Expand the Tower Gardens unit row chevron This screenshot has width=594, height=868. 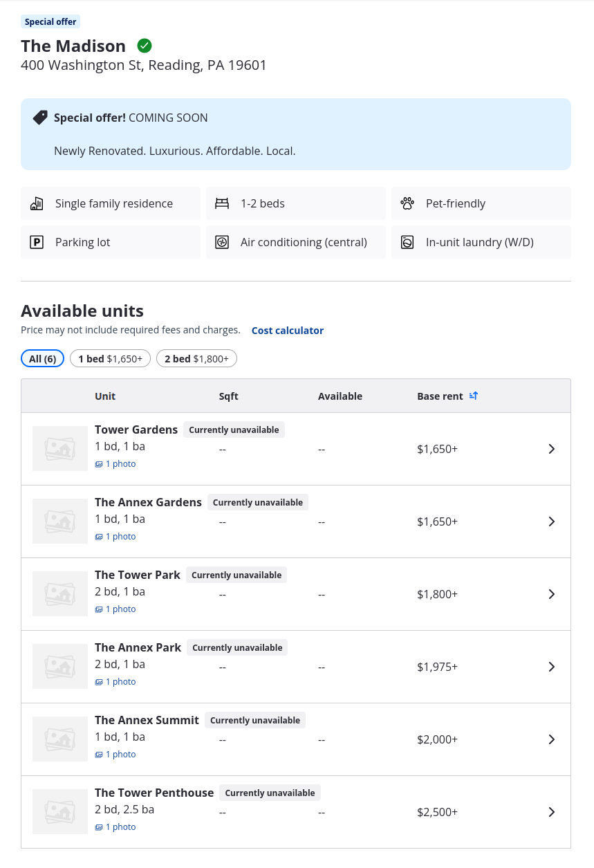pos(551,449)
